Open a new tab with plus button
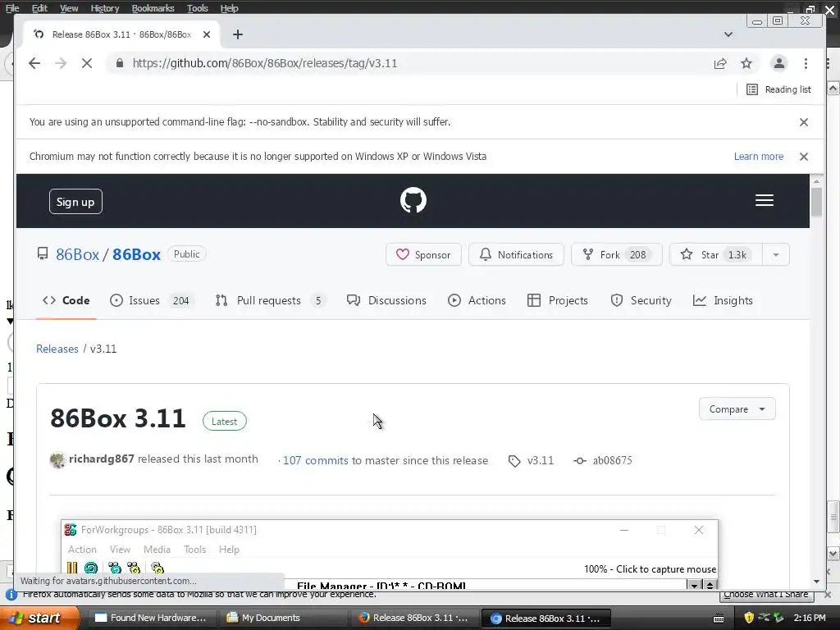The image size is (840, 630). (238, 34)
